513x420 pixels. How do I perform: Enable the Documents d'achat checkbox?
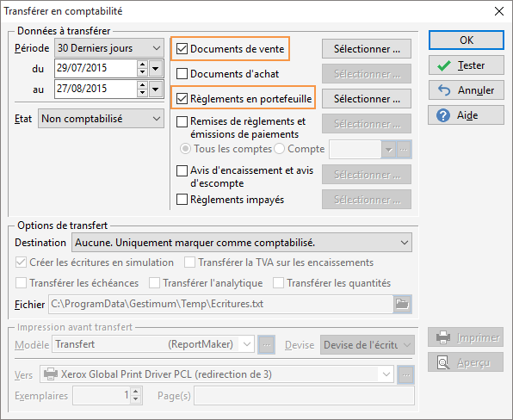point(182,74)
